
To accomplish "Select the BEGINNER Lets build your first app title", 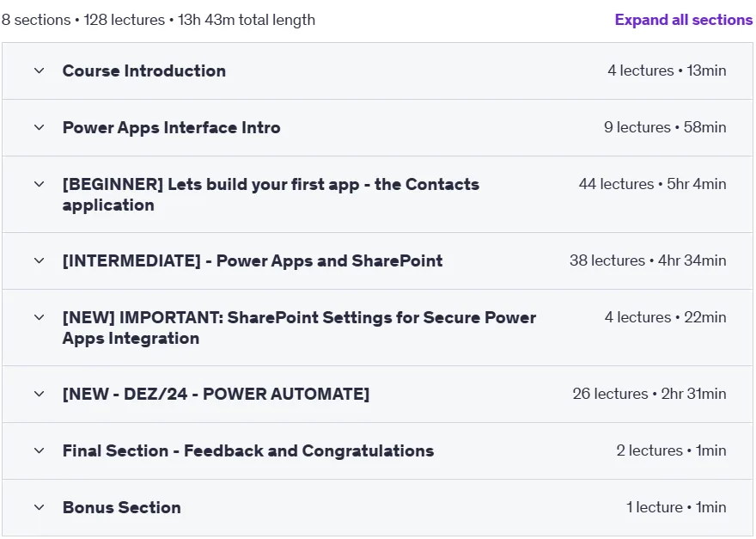I will pyautogui.click(x=271, y=194).
